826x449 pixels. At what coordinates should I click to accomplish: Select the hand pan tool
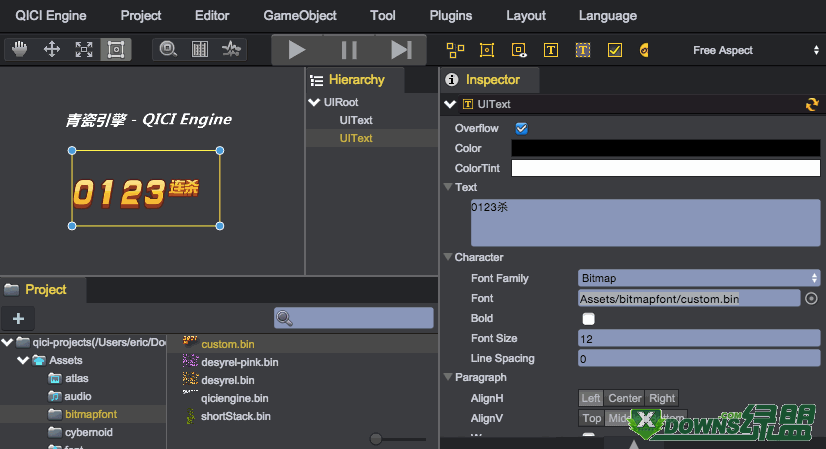[x=20, y=50]
